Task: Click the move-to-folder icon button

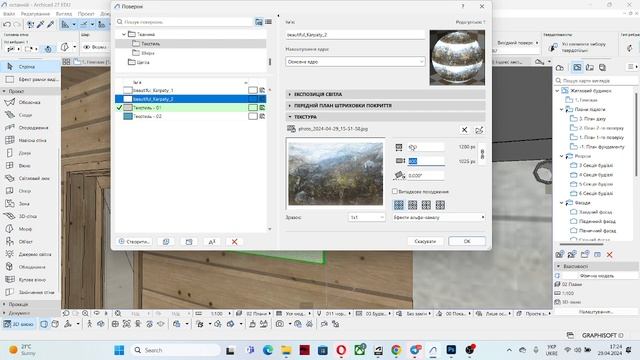Action: pyautogui.click(x=189, y=242)
